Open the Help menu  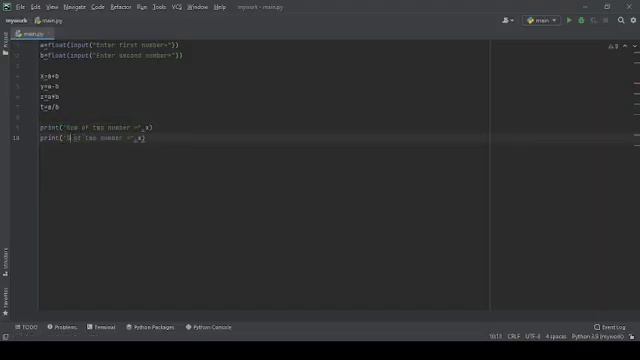click(220, 7)
